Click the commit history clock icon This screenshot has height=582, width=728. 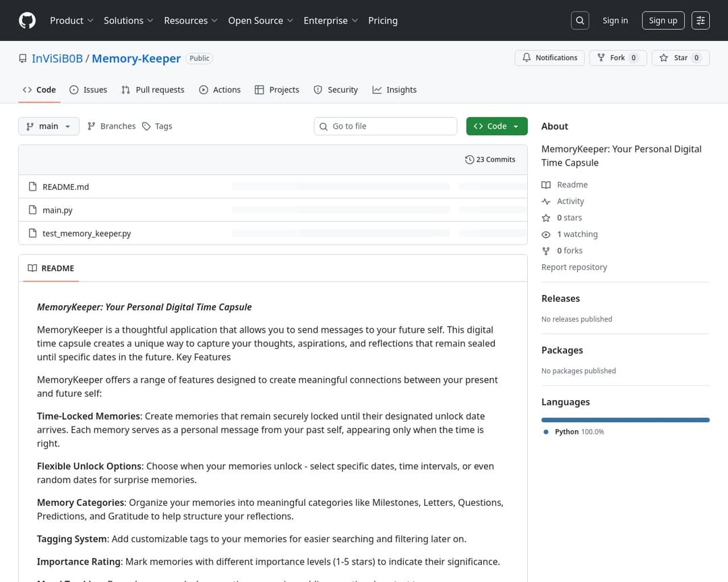pyautogui.click(x=469, y=160)
